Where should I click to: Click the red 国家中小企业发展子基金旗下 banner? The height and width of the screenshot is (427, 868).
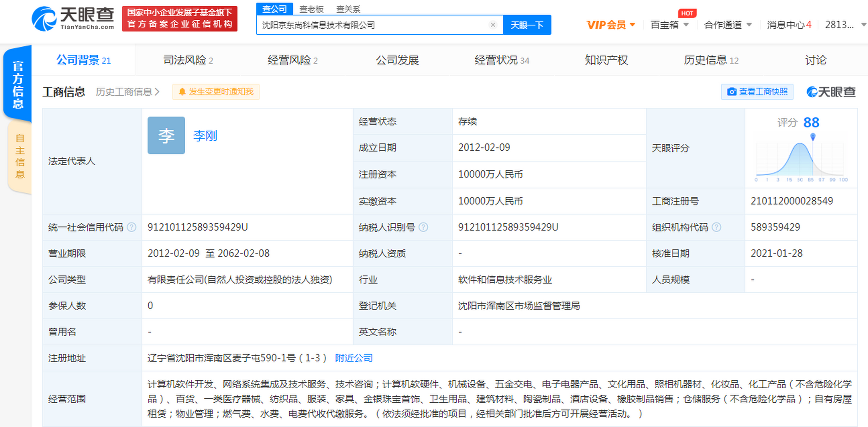[180, 19]
